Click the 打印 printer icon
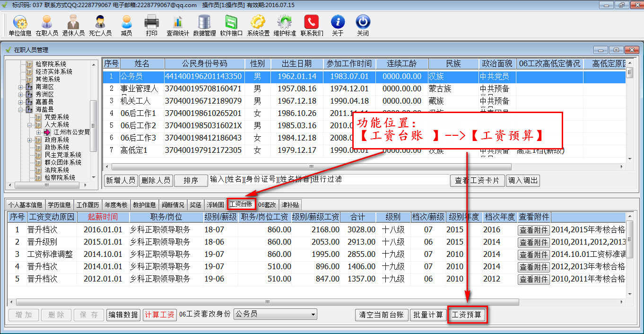 click(x=151, y=25)
